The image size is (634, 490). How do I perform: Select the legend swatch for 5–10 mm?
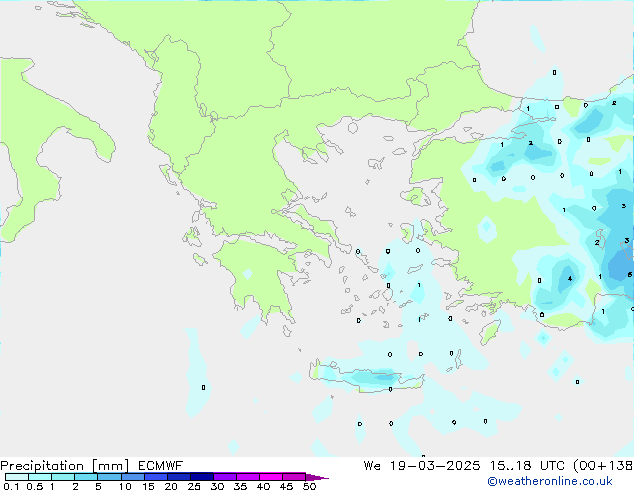coord(109,477)
